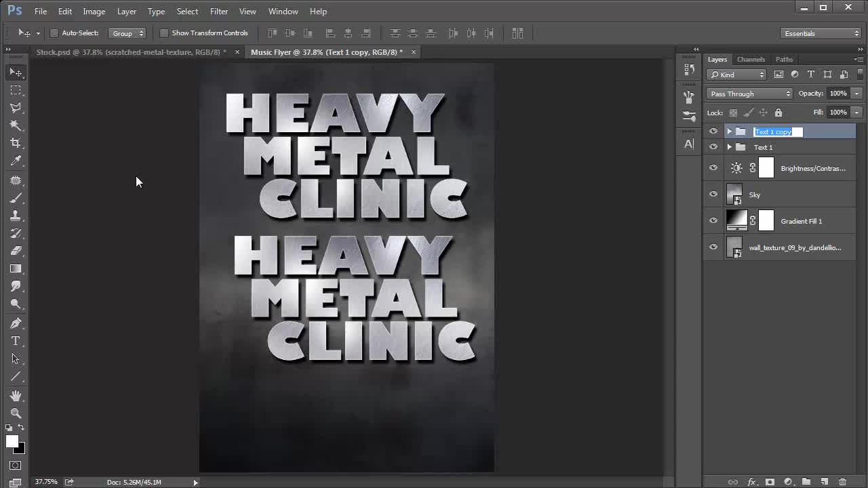Hide the Sky layer

click(713, 195)
